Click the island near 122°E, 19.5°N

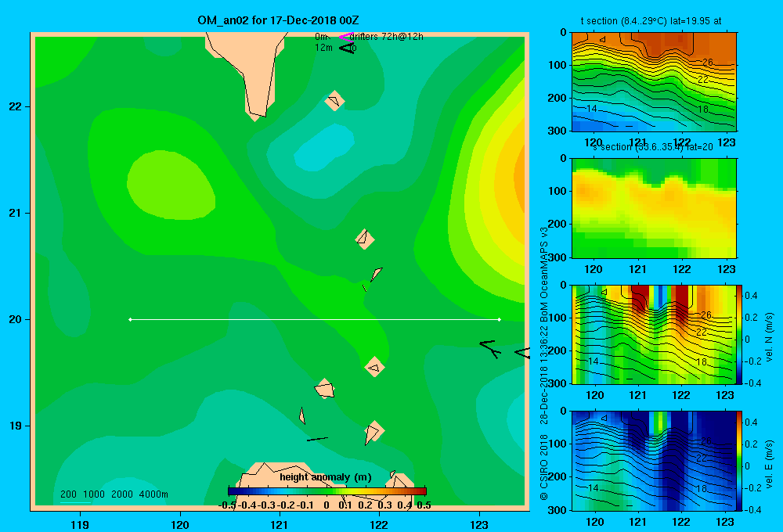tap(374, 367)
